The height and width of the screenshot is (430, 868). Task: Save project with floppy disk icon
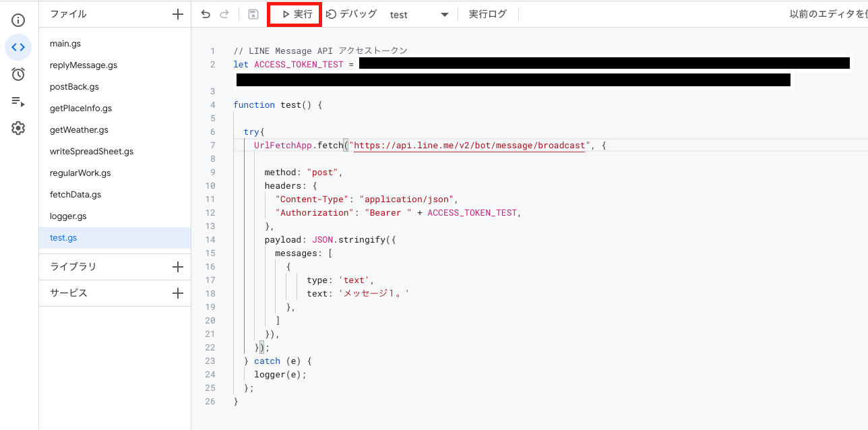click(253, 14)
